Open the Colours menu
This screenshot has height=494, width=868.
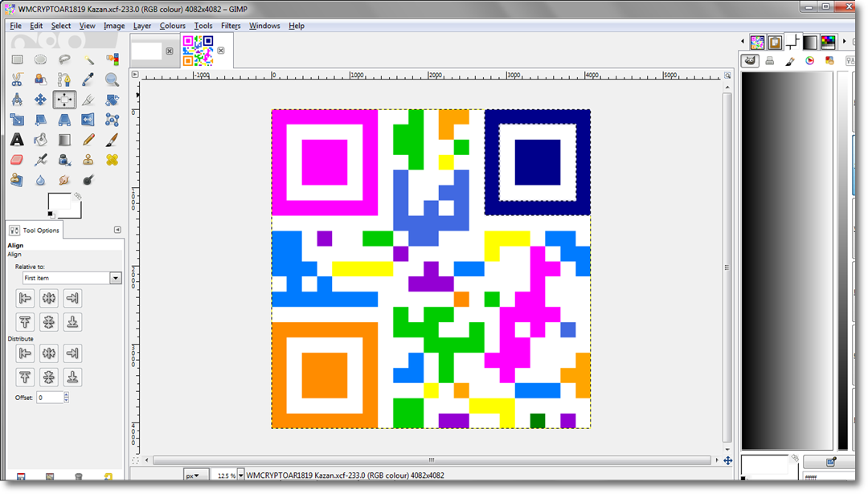coord(172,26)
